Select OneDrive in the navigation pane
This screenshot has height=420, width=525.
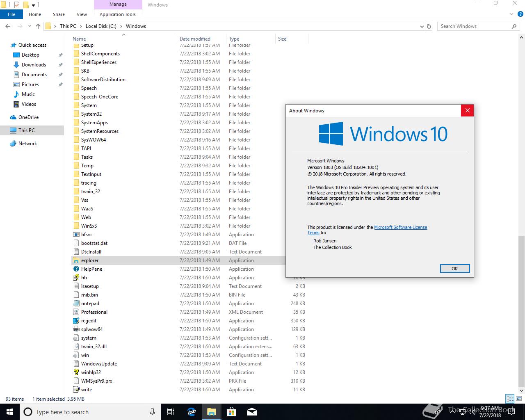tap(28, 117)
